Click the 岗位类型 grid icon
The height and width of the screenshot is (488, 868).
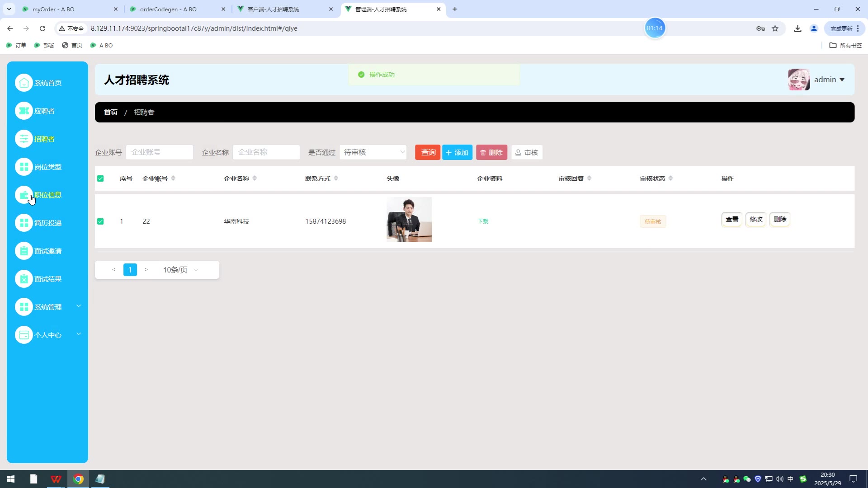pyautogui.click(x=24, y=167)
